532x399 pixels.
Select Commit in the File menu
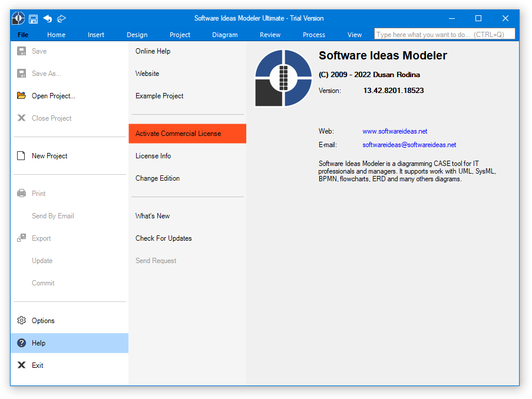tap(70, 283)
